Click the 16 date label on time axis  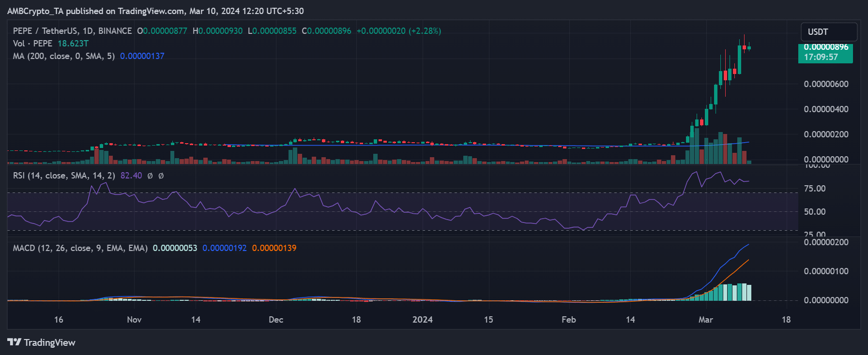[x=59, y=320]
